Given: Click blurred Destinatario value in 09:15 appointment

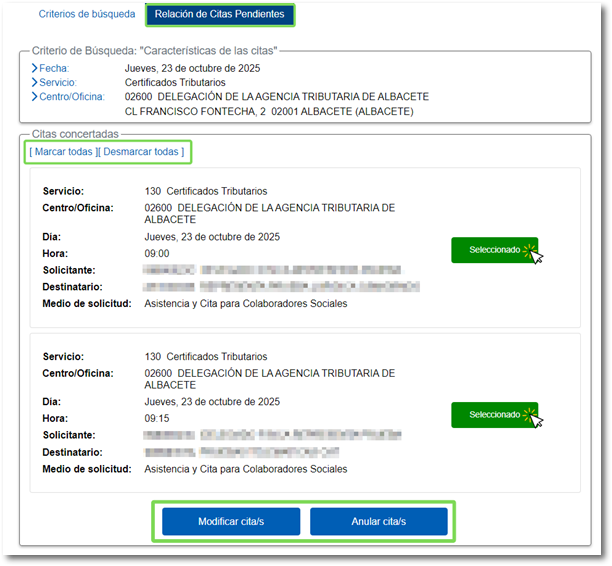Looking at the screenshot, I should pos(240,452).
